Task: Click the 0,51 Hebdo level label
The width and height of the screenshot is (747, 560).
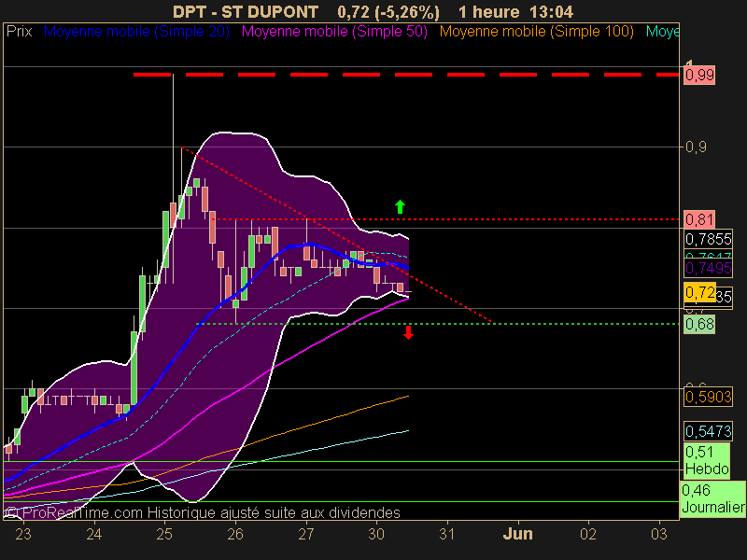Action: (x=707, y=460)
